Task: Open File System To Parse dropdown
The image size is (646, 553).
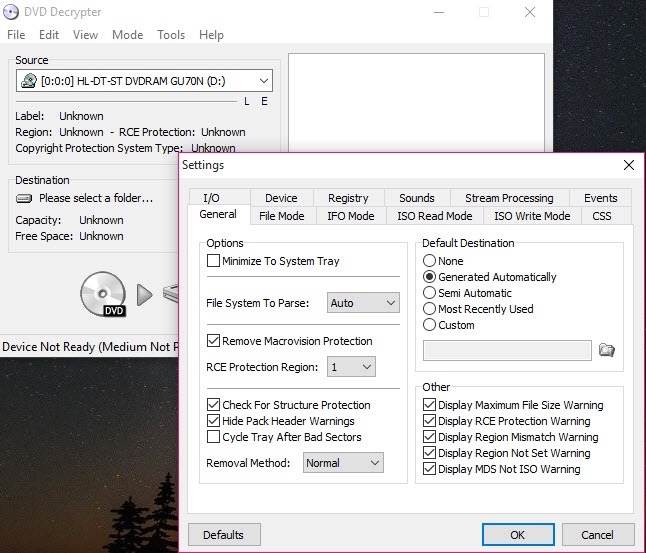Action: (363, 303)
